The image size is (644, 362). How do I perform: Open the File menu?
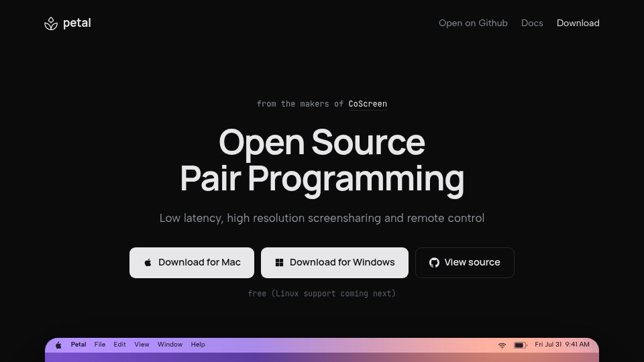click(100, 345)
